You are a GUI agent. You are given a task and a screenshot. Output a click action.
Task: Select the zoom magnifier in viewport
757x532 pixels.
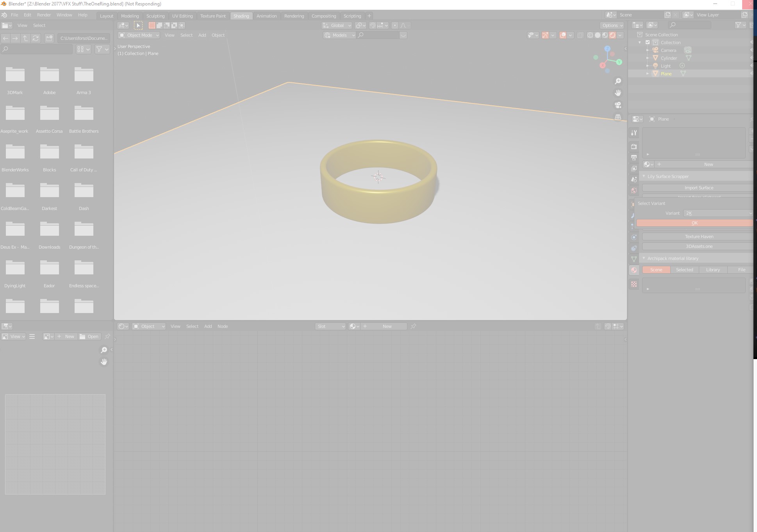[618, 81]
